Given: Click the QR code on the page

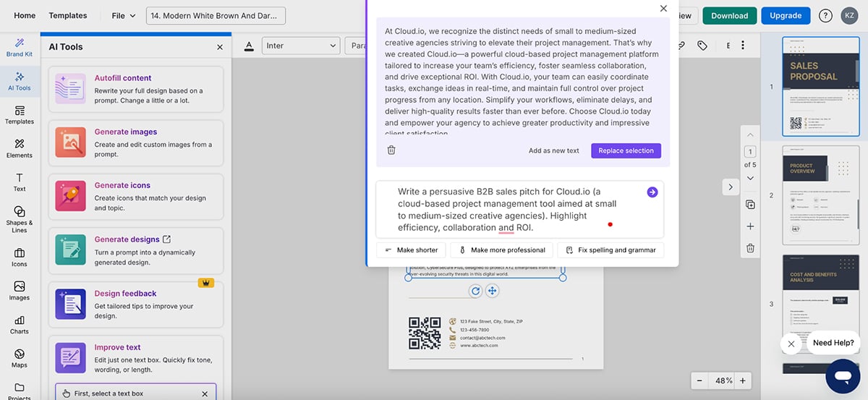Looking at the screenshot, I should tap(425, 333).
